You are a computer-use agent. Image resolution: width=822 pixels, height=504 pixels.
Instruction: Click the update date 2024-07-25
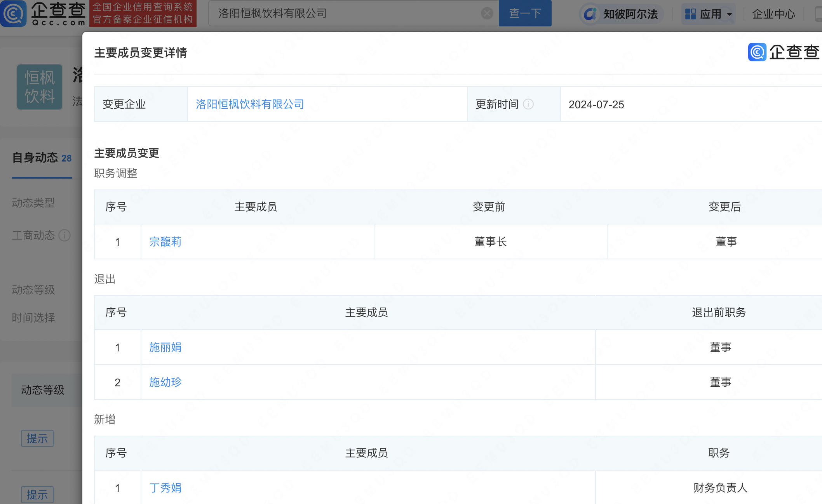coord(596,104)
